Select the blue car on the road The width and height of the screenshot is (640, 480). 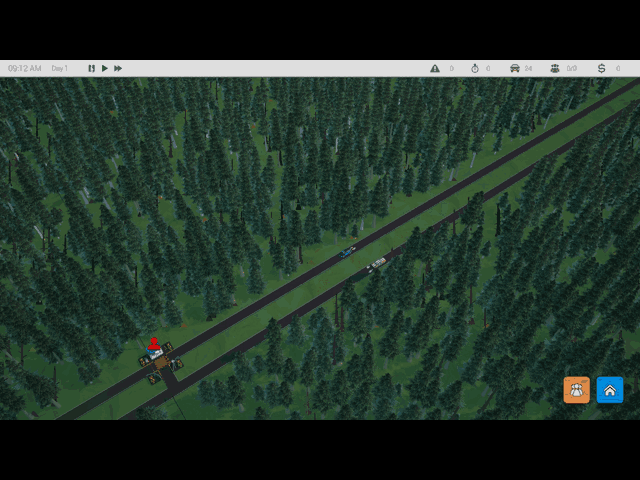point(347,252)
